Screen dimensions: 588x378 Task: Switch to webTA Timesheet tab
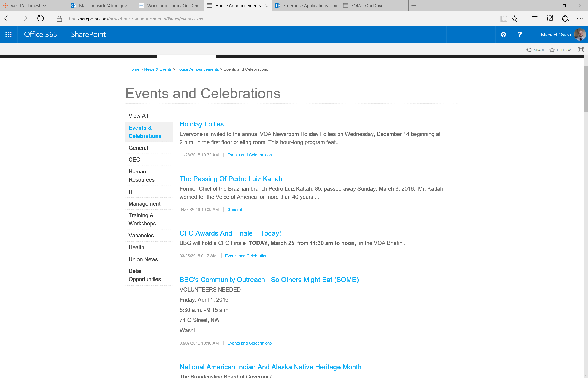coord(34,5)
